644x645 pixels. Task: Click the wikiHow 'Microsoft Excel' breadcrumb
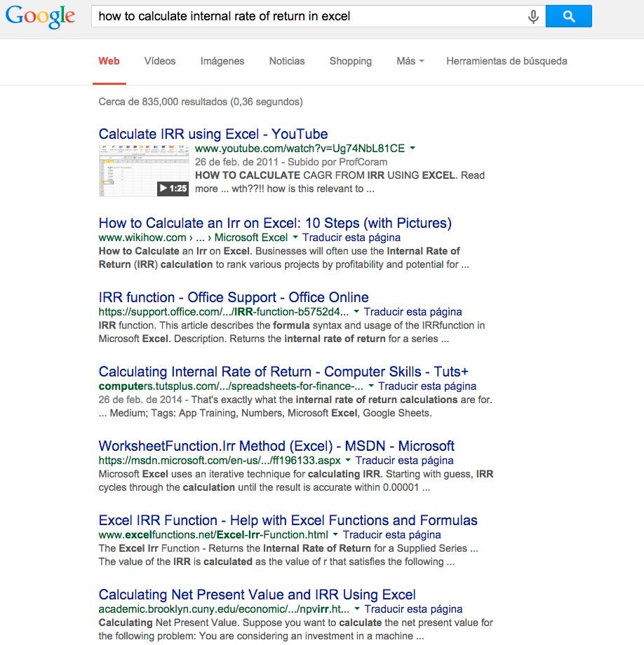point(251,238)
